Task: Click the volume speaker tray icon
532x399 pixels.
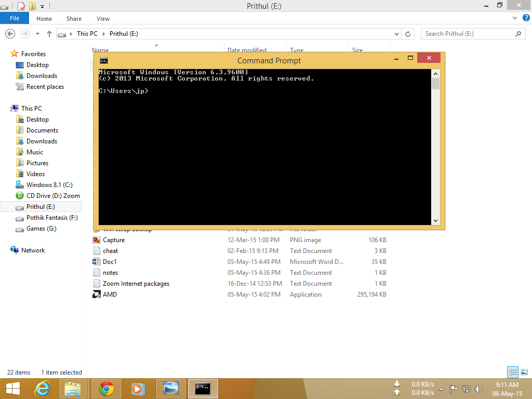Action: 478,389
